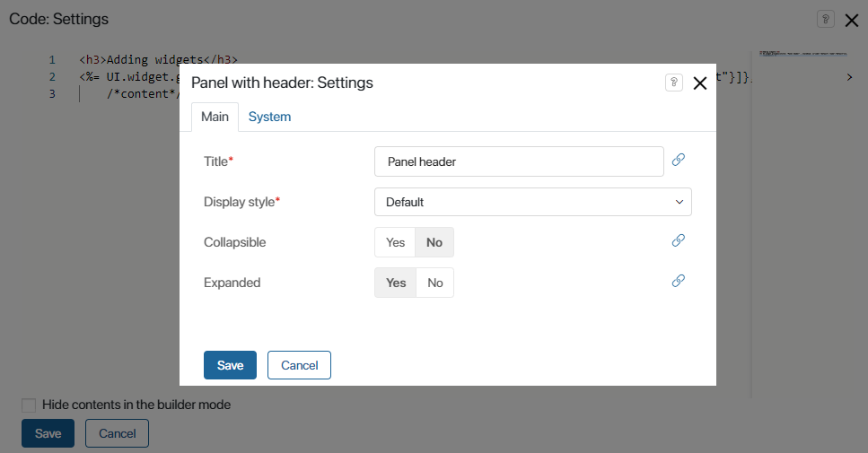The height and width of the screenshot is (453, 868).
Task: Set Expanded to Yes
Action: [x=395, y=283]
